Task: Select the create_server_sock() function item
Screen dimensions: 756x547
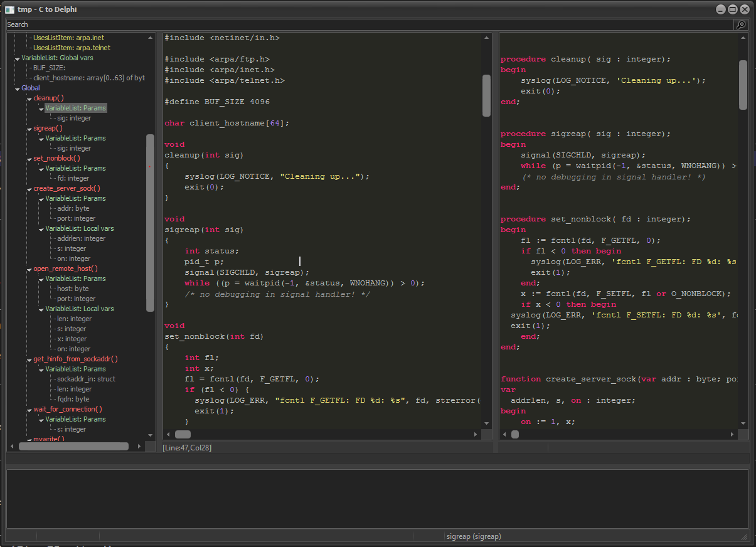Action: click(x=67, y=188)
